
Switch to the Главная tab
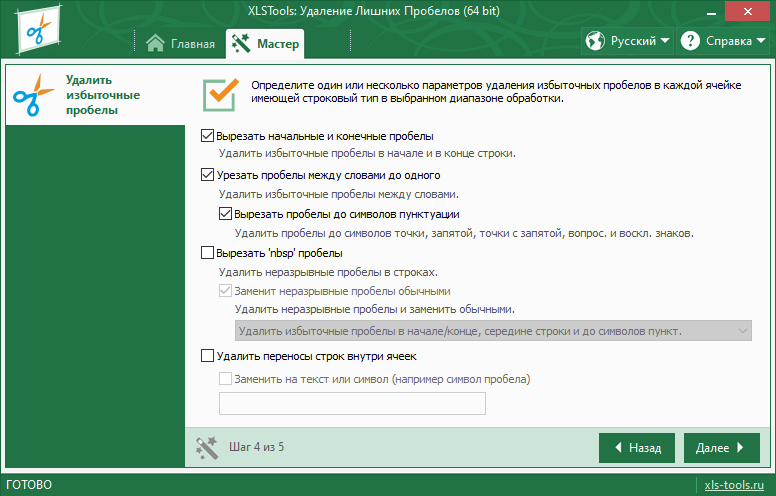(180, 44)
